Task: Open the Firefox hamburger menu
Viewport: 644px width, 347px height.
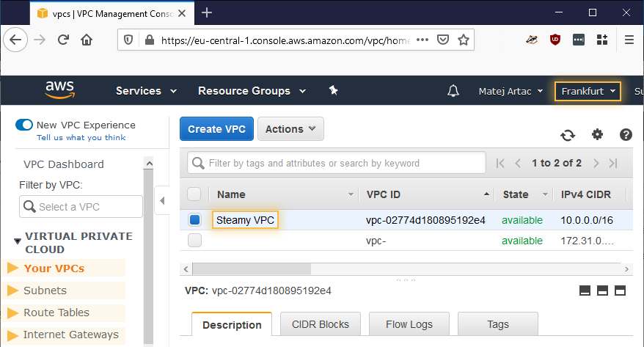Action: (x=629, y=40)
